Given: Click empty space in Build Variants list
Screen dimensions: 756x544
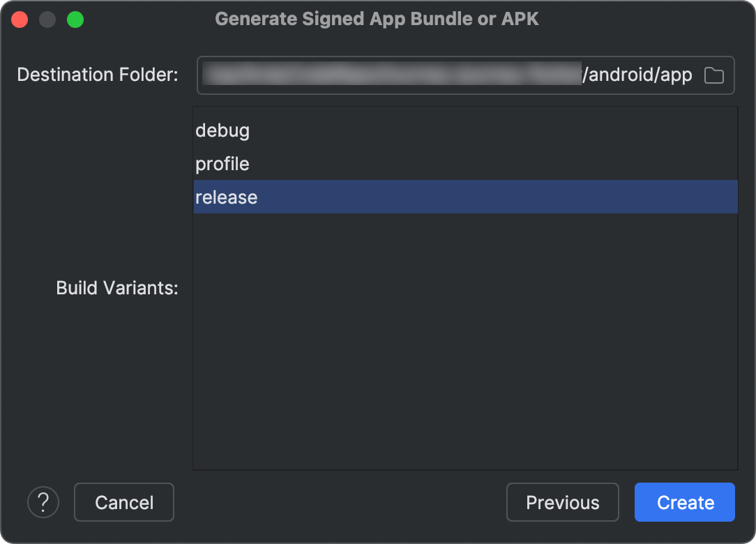Looking at the screenshot, I should (x=465, y=338).
